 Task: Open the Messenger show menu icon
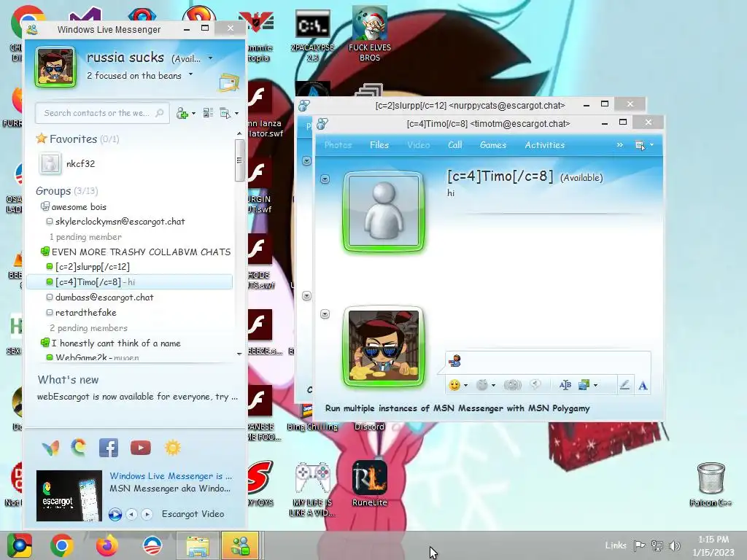point(225,113)
